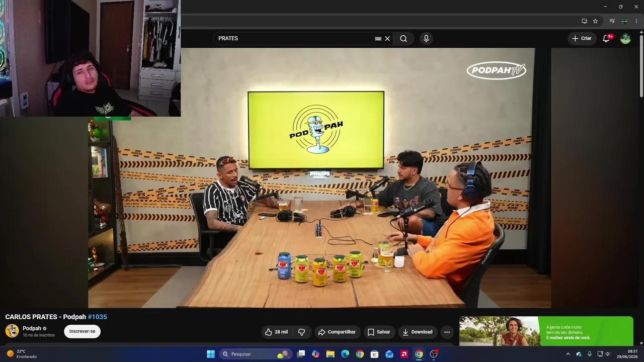644x362 pixels.
Task: Open more actions ellipsis under video
Action: pos(447,332)
